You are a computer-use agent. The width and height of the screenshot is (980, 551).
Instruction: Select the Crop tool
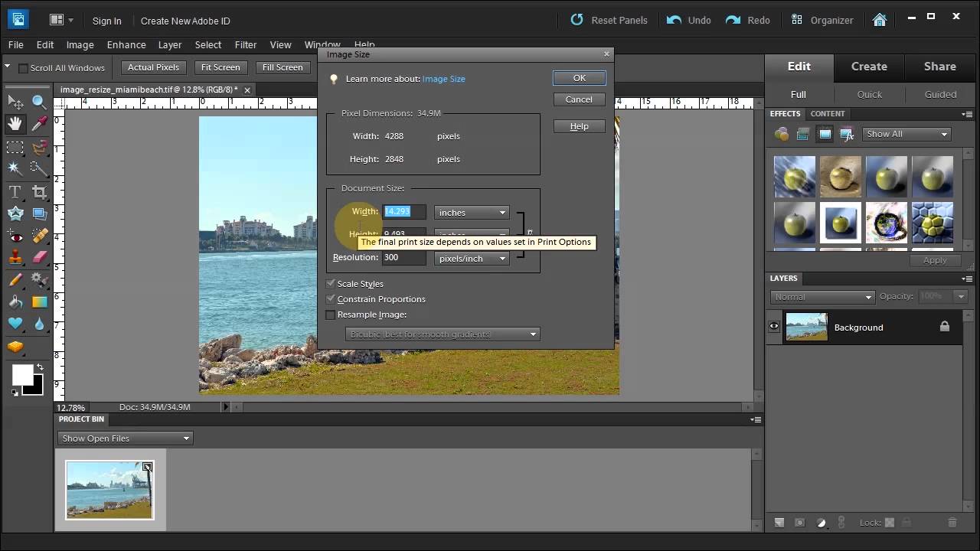pyautogui.click(x=40, y=191)
